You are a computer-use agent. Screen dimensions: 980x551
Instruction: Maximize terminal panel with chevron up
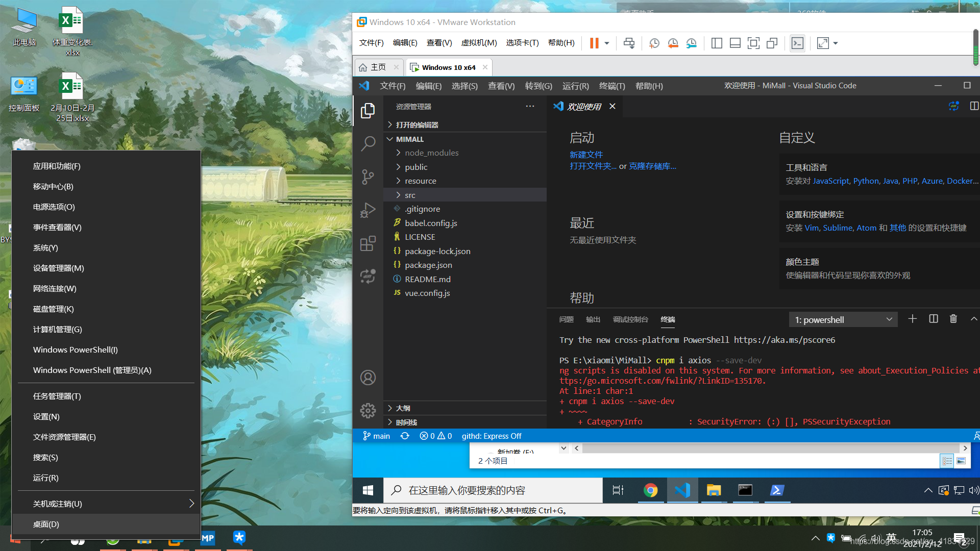point(973,319)
